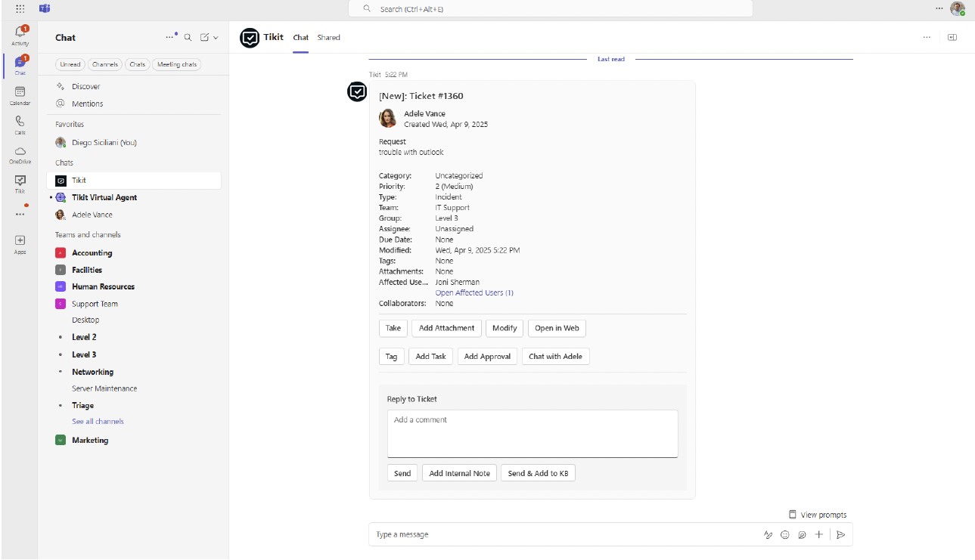Send the message with the send arrow

click(x=840, y=534)
